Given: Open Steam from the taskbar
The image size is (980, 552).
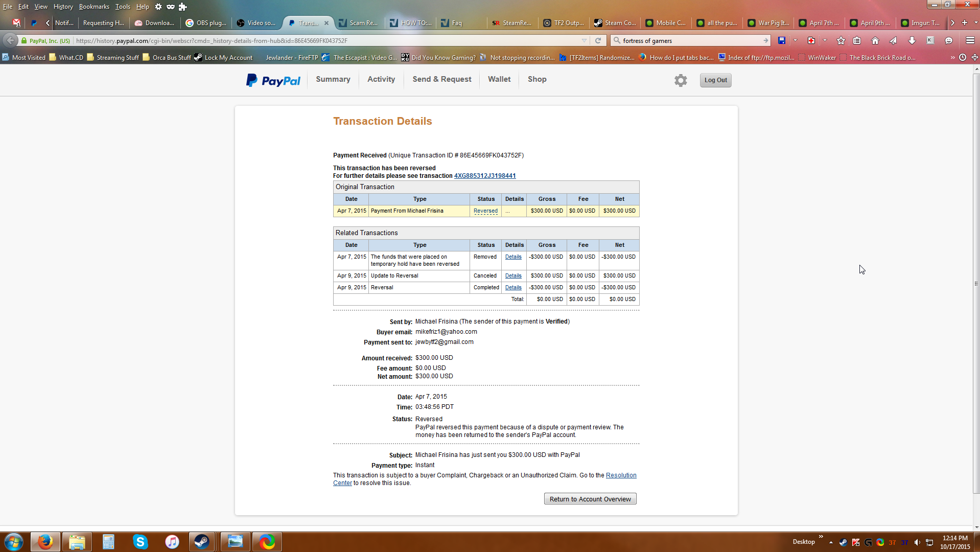Looking at the screenshot, I should [x=201, y=542].
